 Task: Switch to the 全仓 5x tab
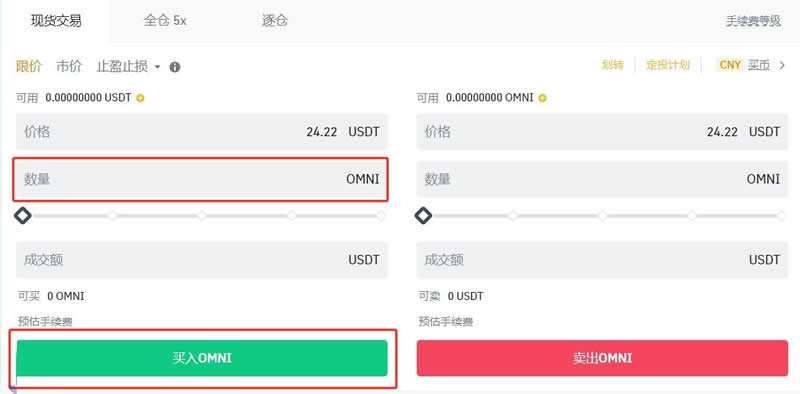coord(165,21)
